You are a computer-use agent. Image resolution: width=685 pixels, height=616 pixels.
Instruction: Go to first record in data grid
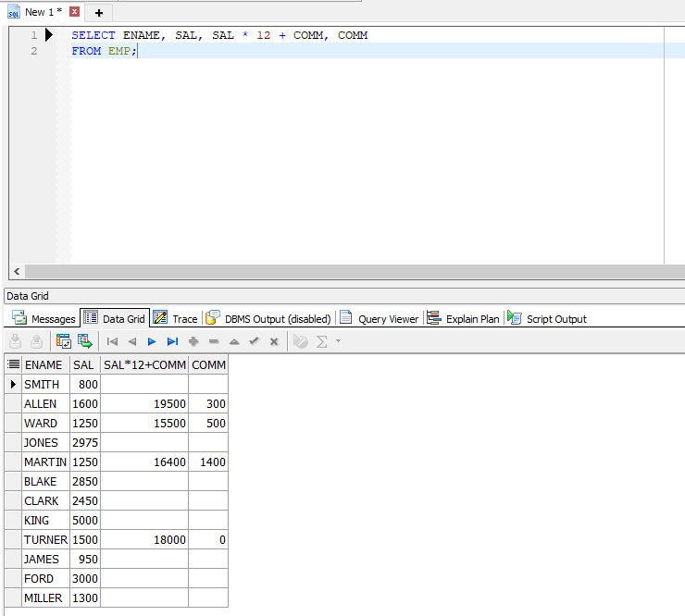[x=112, y=341]
